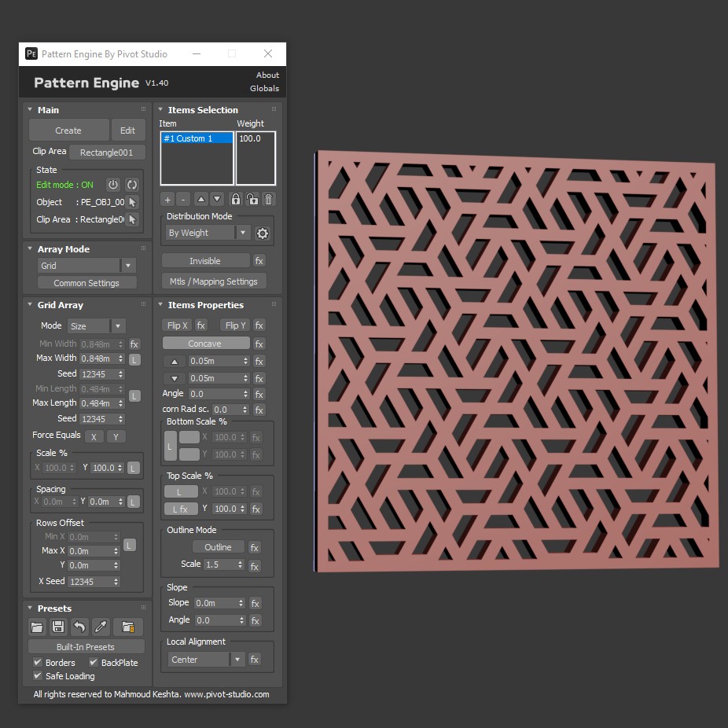Viewport: 728px width, 728px height.
Task: Collapse the Grid Array rollout
Action: (30, 304)
